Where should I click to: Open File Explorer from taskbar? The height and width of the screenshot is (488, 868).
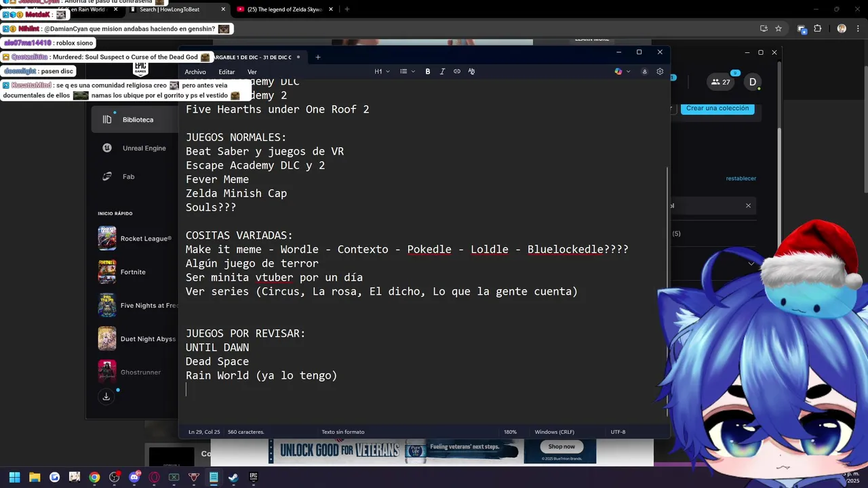pos(35,477)
